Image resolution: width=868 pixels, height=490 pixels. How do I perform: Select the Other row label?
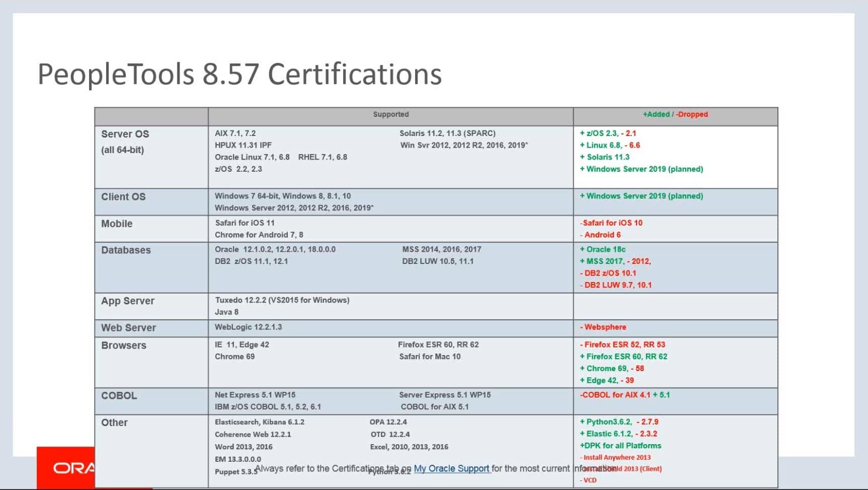pyautogui.click(x=115, y=422)
